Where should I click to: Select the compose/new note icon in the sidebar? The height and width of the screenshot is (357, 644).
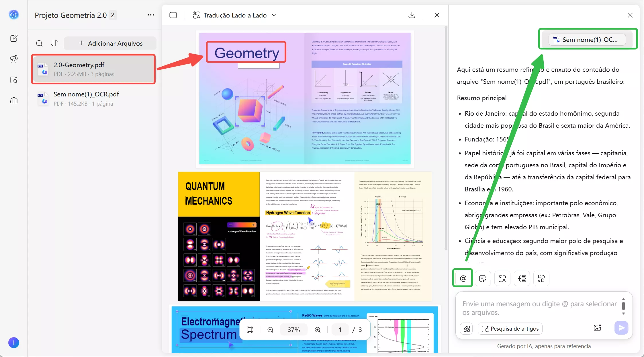(13, 38)
